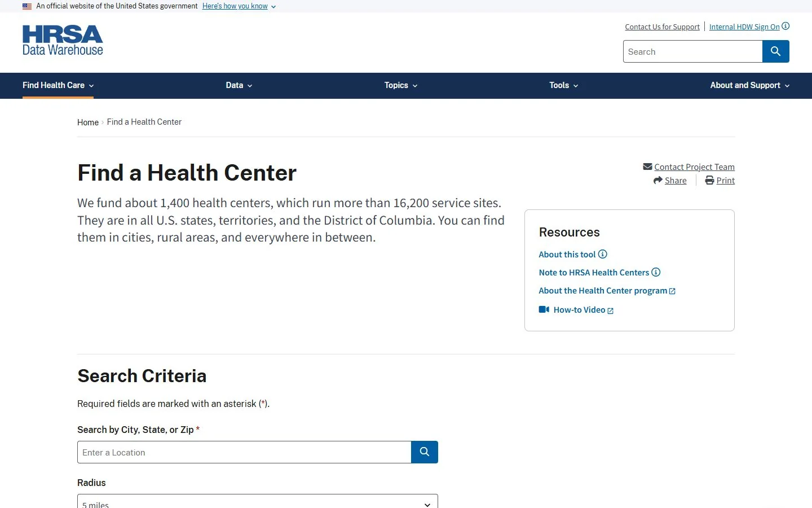Click the header search magnifier button
Image resolution: width=812 pixels, height=508 pixels.
(776, 51)
